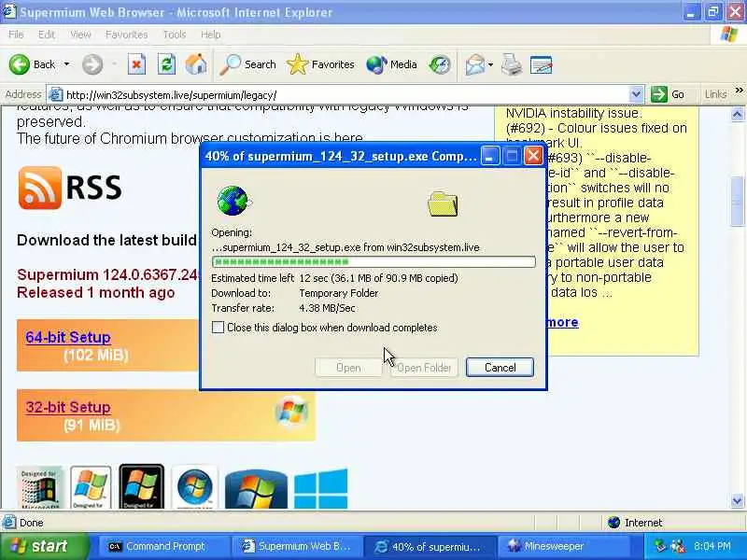747x560 pixels.
Task: Open the View menu
Action: 80,35
